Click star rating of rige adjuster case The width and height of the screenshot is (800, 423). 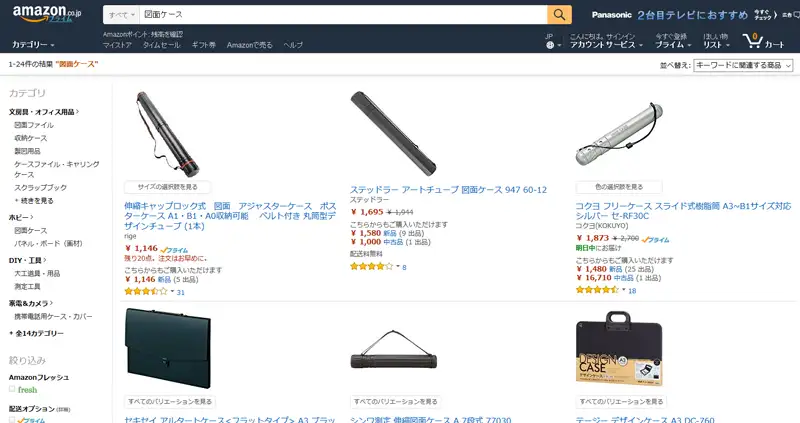pyautogui.click(x=146, y=292)
